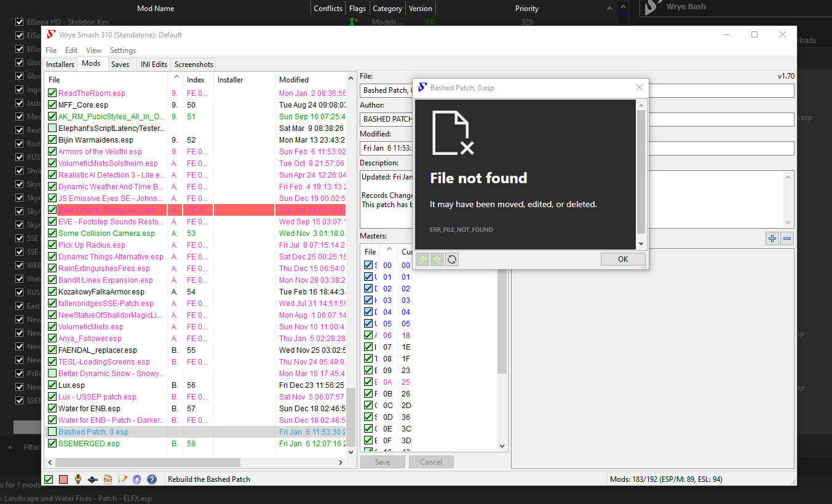Click the disabled Save button below the Masters list
Viewport: 832px width, 504px height.
point(382,462)
